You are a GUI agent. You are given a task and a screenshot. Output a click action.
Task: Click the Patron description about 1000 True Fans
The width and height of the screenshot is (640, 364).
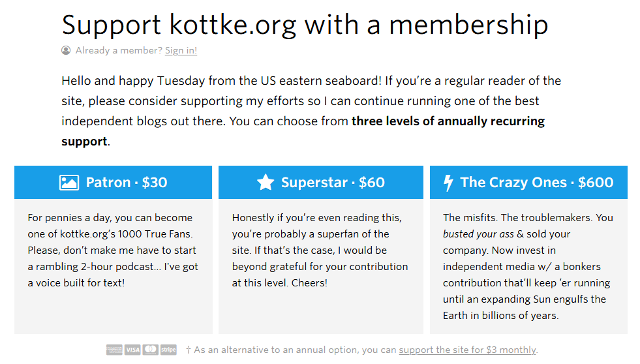(x=113, y=250)
